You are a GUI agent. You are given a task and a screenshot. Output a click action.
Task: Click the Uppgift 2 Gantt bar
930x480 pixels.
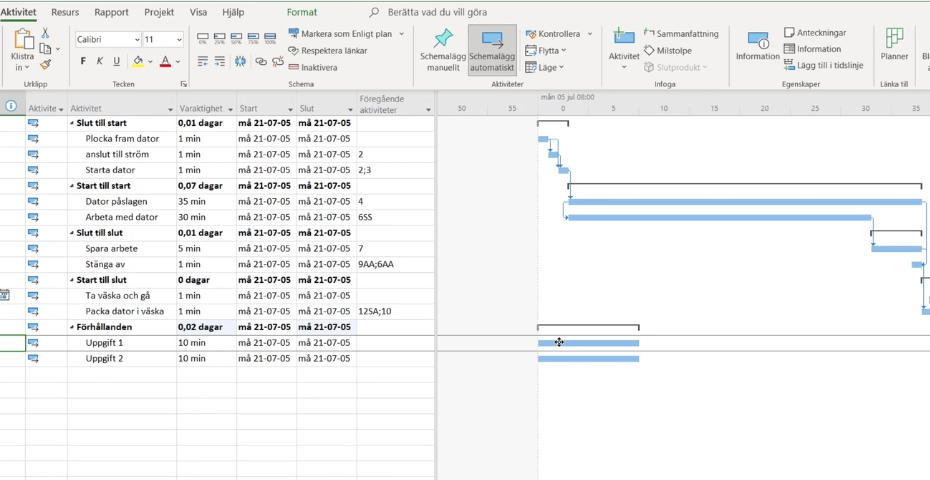pyautogui.click(x=588, y=358)
